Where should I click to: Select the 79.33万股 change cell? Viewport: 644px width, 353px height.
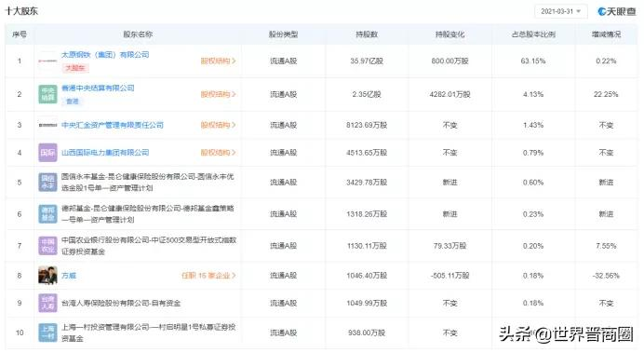pyautogui.click(x=450, y=246)
